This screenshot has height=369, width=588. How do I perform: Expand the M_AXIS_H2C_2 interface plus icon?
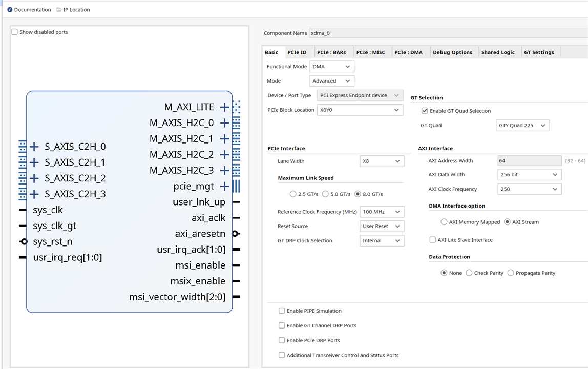click(x=224, y=155)
